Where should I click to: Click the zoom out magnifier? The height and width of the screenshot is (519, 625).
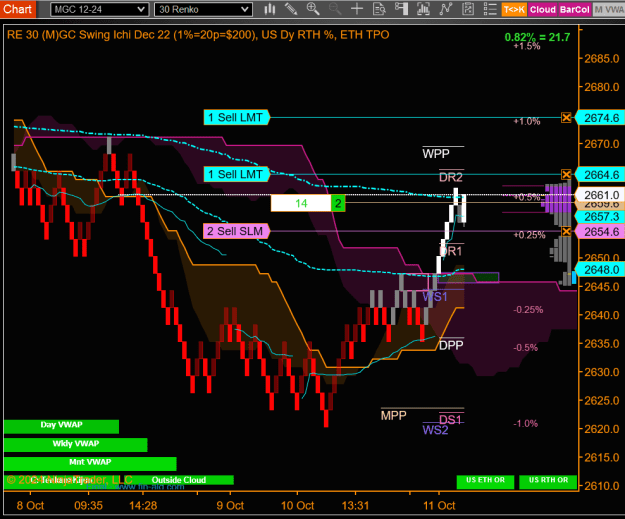[335, 9]
